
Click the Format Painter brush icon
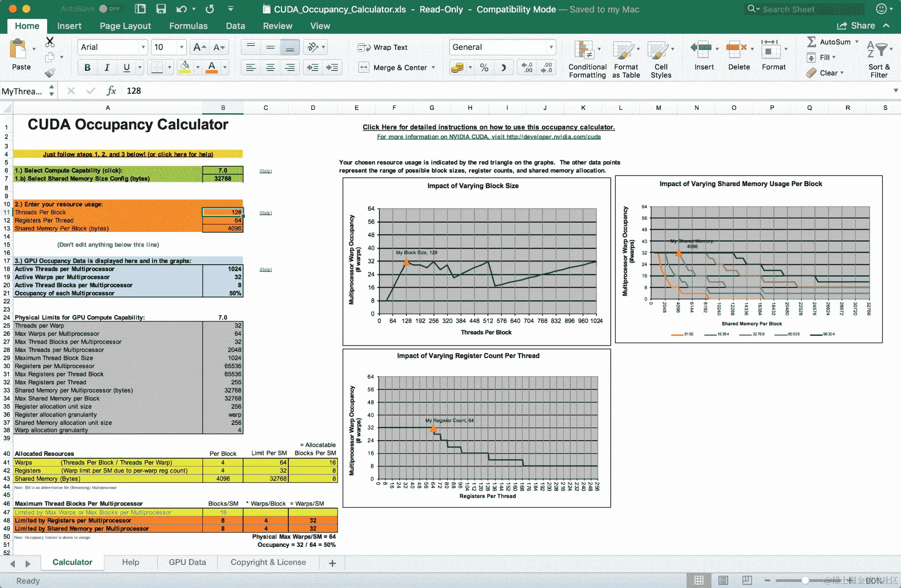pyautogui.click(x=50, y=73)
